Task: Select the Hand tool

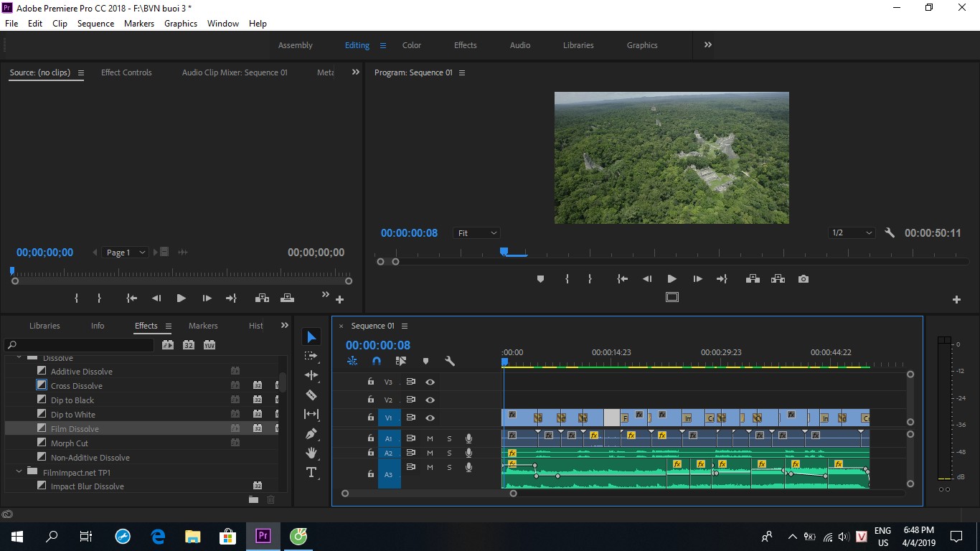Action: click(x=311, y=453)
